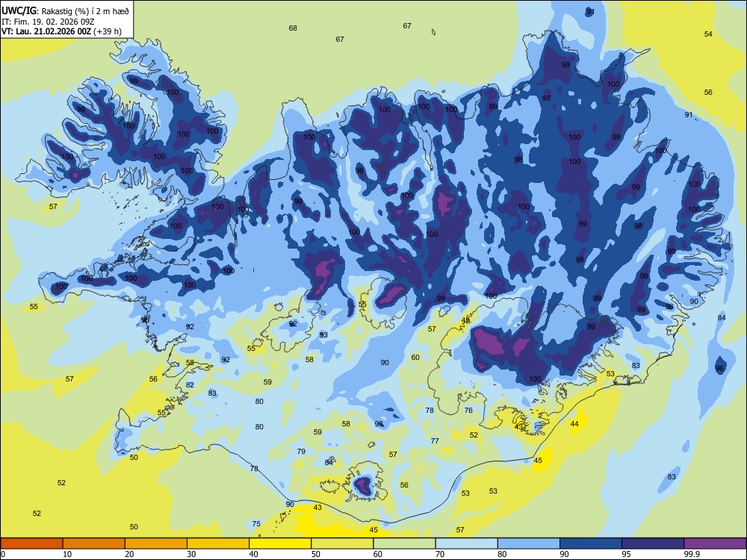This screenshot has height=560, width=747.
Task: Click the 10–20 orange legend swatch
Action: [x=94, y=544]
